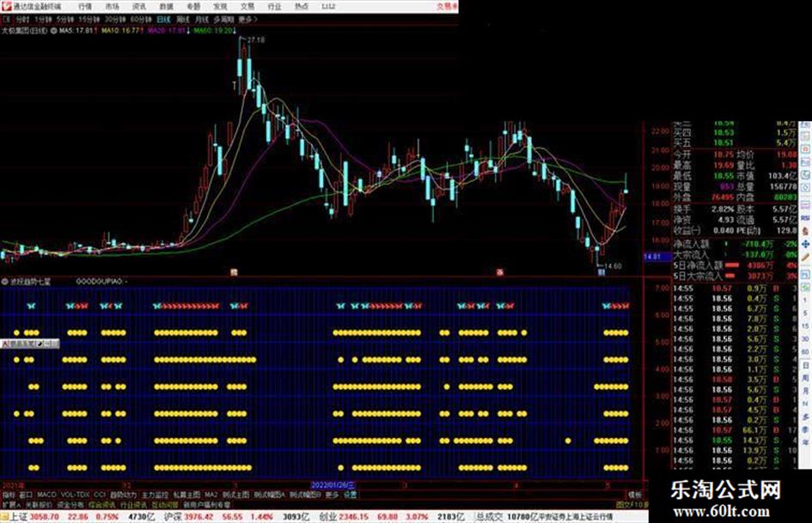Select the 周线 weekly period tab
Viewport: 812px width, 523px height.
tap(183, 20)
